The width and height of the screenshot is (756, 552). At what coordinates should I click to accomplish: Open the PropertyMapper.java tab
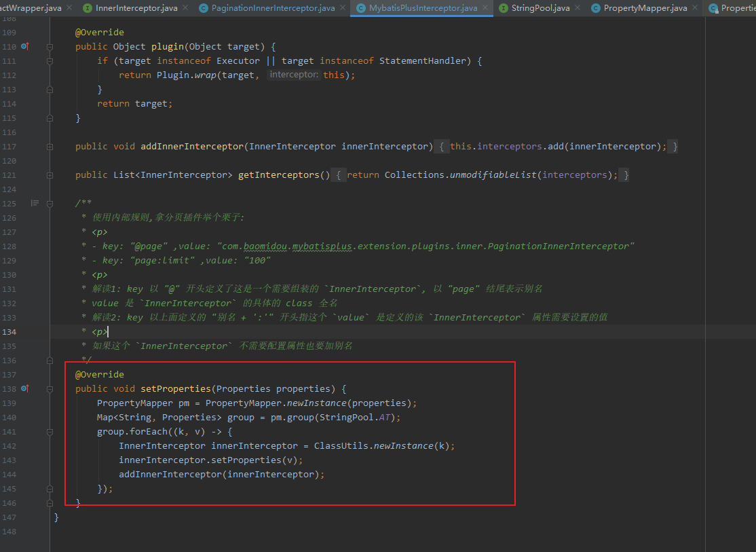645,8
